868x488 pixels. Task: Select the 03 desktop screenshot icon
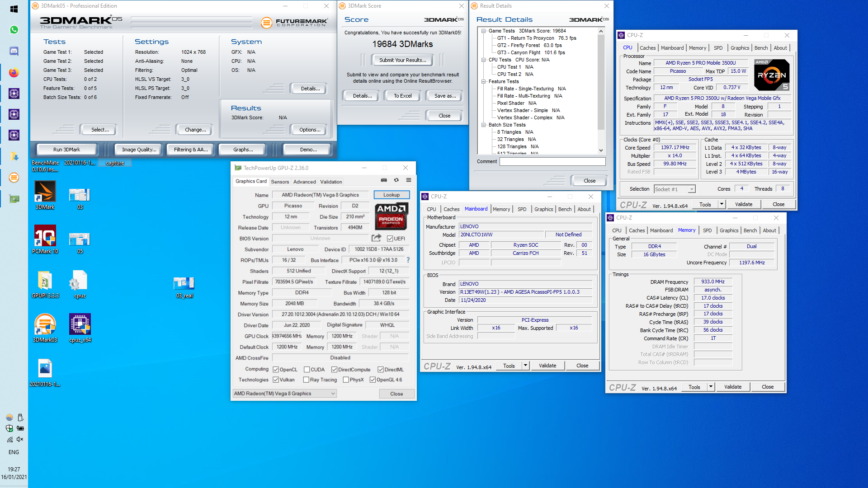point(80,198)
